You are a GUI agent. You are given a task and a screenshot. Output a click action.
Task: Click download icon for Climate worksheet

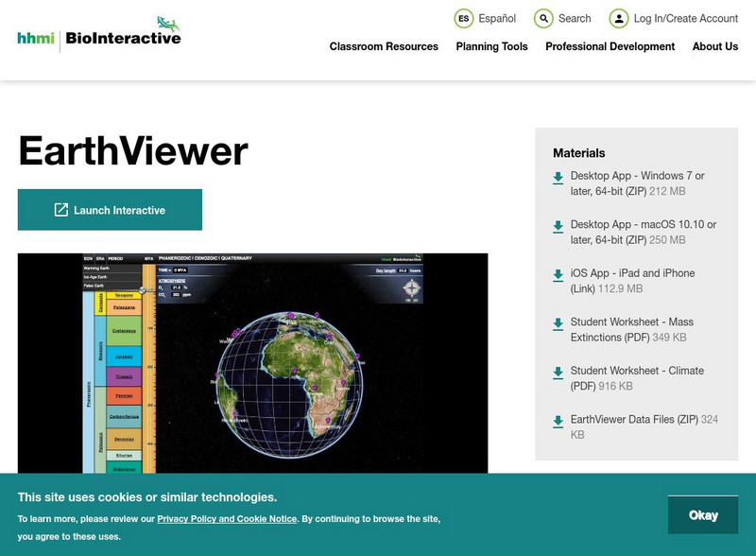(x=558, y=373)
